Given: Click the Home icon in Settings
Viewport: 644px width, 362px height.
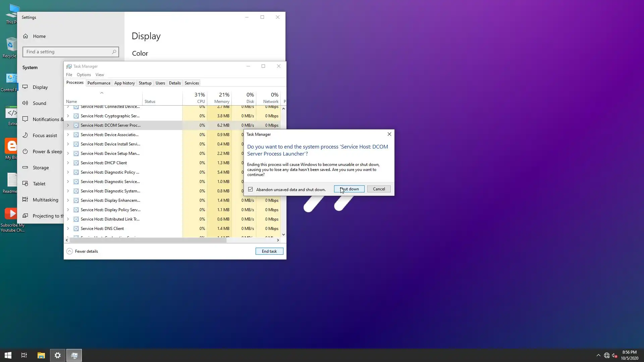Looking at the screenshot, I should point(25,36).
